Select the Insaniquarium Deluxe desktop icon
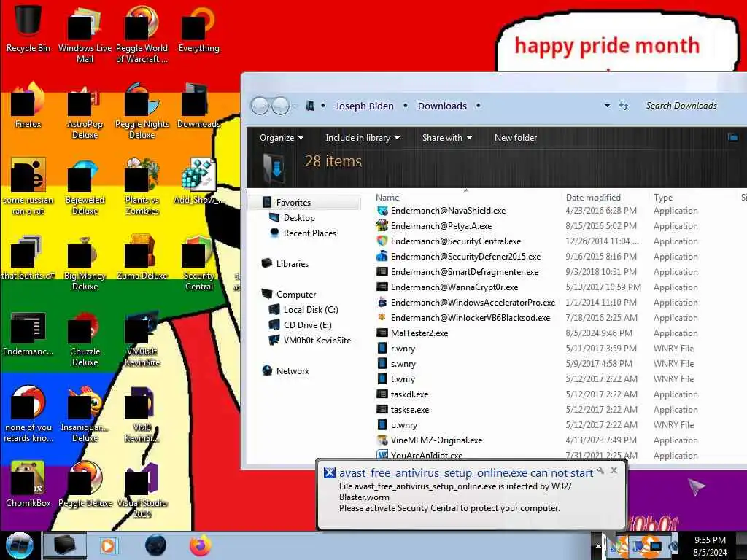Image resolution: width=747 pixels, height=560 pixels. (85, 414)
